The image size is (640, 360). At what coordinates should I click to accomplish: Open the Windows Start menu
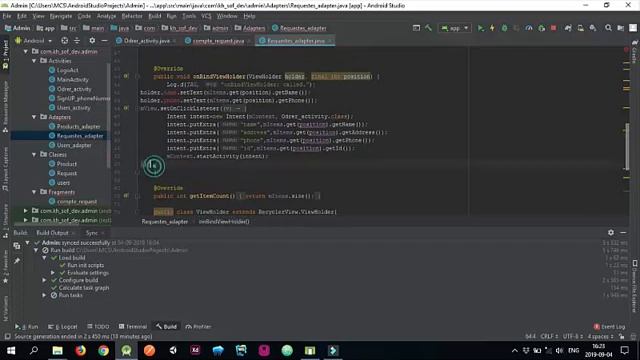pos(11,351)
